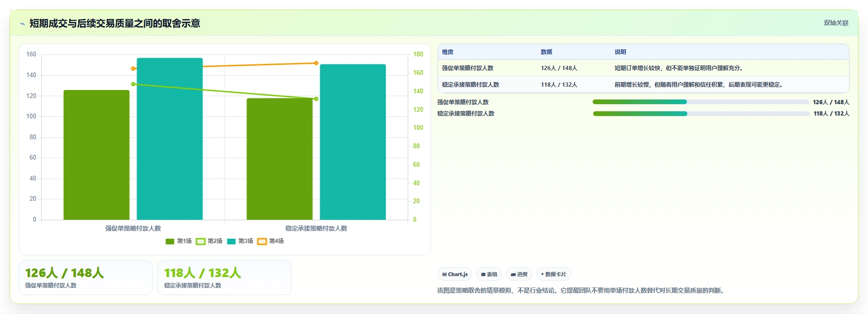Toggle the 第2场 legend series
Image resolution: width=868 pixels, height=314 pixels.
tap(209, 241)
